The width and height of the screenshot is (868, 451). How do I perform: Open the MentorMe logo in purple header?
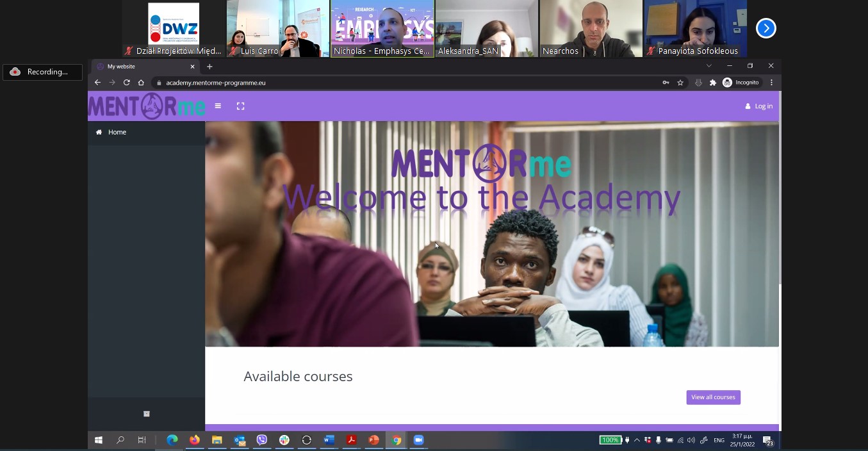(147, 106)
